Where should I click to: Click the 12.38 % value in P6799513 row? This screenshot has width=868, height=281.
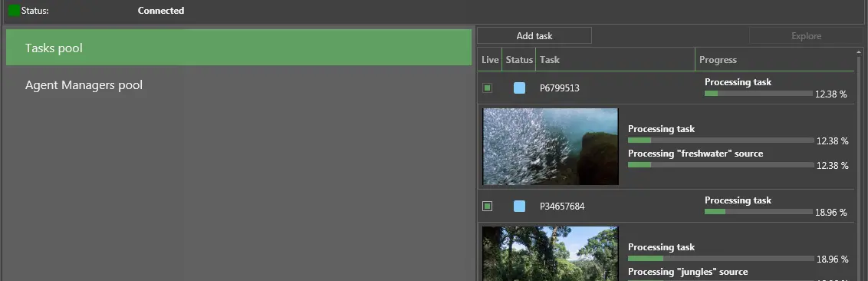tap(831, 94)
